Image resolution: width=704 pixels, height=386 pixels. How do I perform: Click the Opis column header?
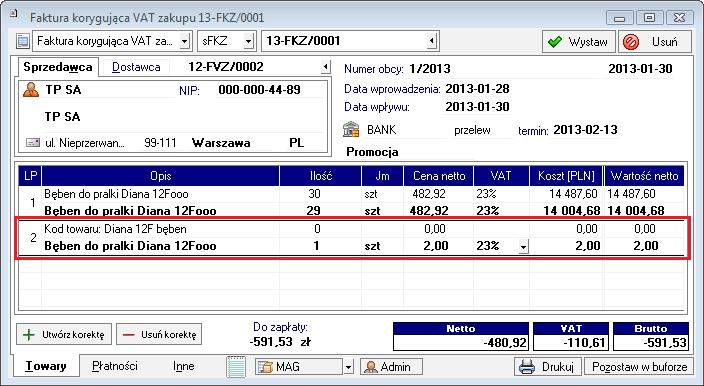point(160,175)
